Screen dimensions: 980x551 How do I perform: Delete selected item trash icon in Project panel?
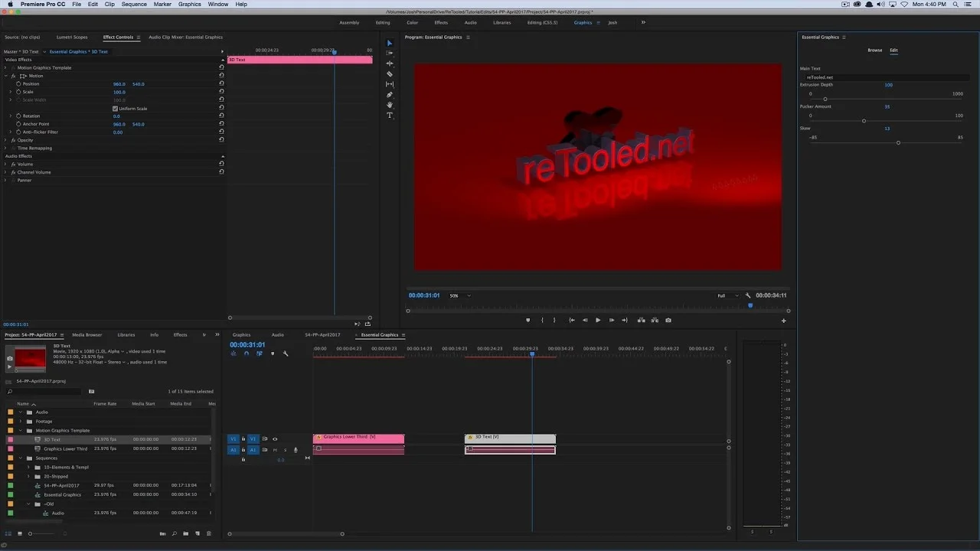(x=209, y=533)
